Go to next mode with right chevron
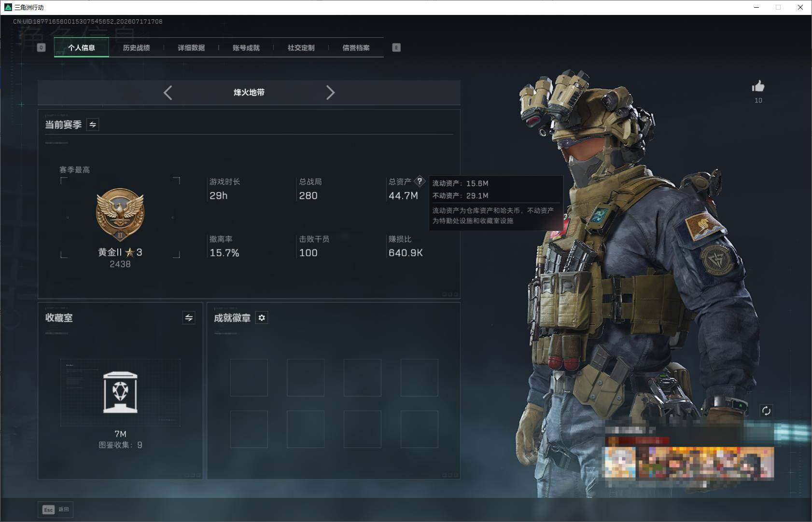 (x=330, y=93)
